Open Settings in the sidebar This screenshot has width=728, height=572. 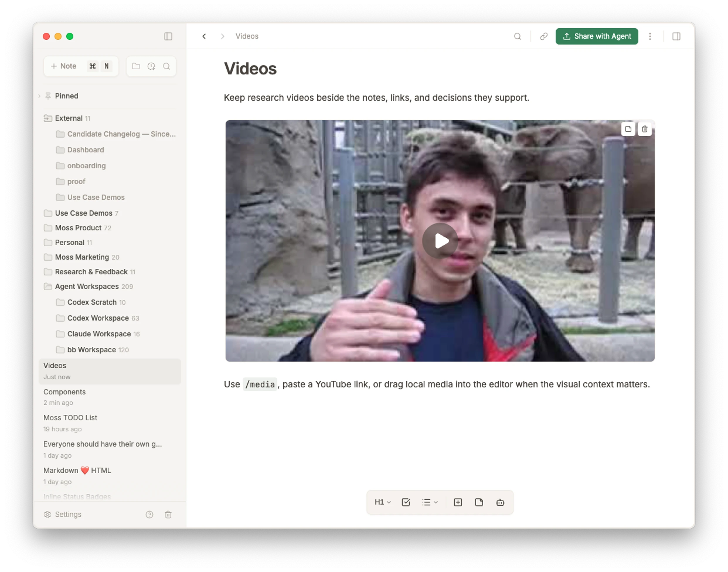(x=63, y=514)
